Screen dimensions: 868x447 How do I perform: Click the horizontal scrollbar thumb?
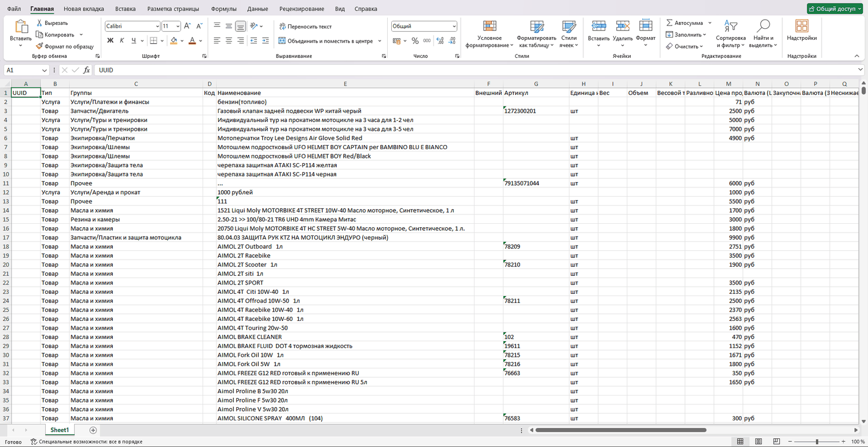pyautogui.click(x=621, y=430)
